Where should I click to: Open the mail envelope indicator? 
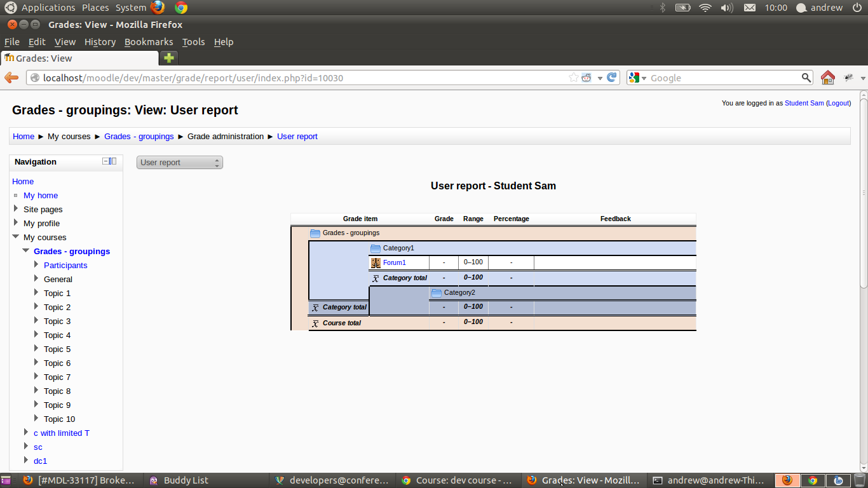[750, 8]
